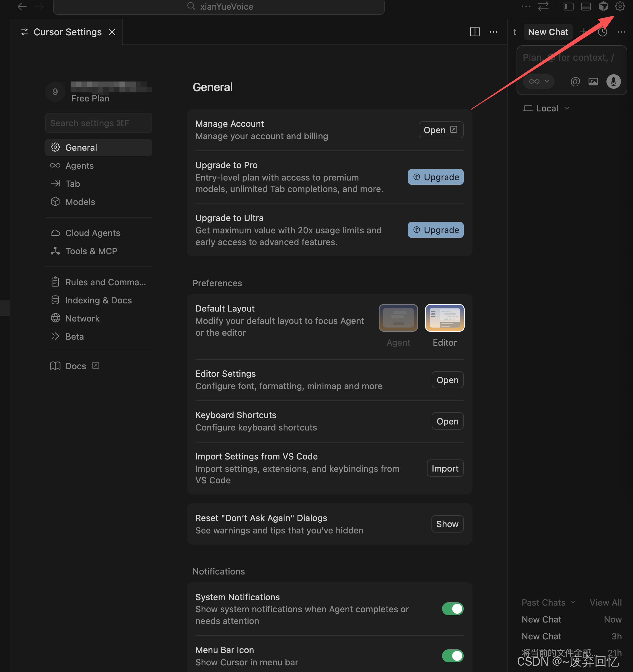Screen dimensions: 633x672
Task: Click the @ mention context icon
Action: (x=575, y=82)
